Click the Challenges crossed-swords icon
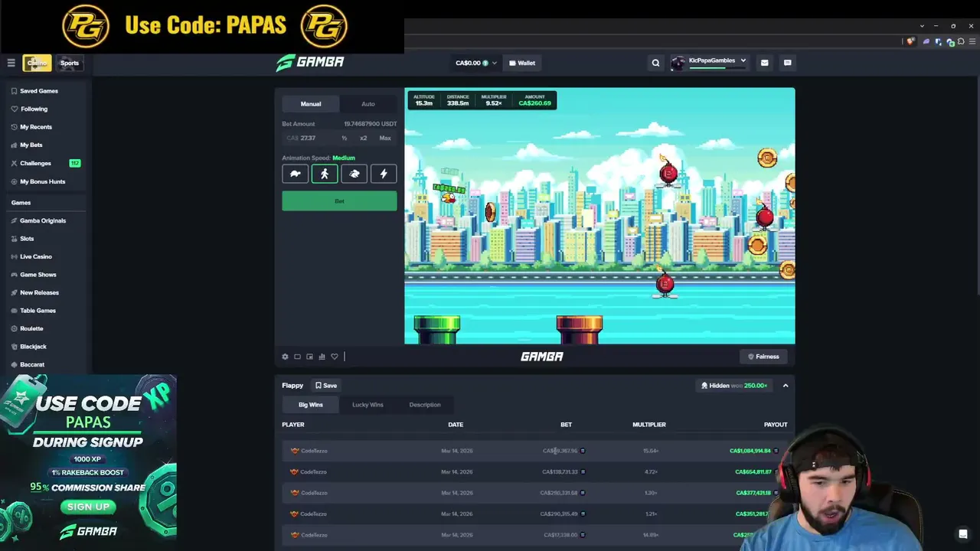Viewport: 980px width, 551px height. (14, 163)
